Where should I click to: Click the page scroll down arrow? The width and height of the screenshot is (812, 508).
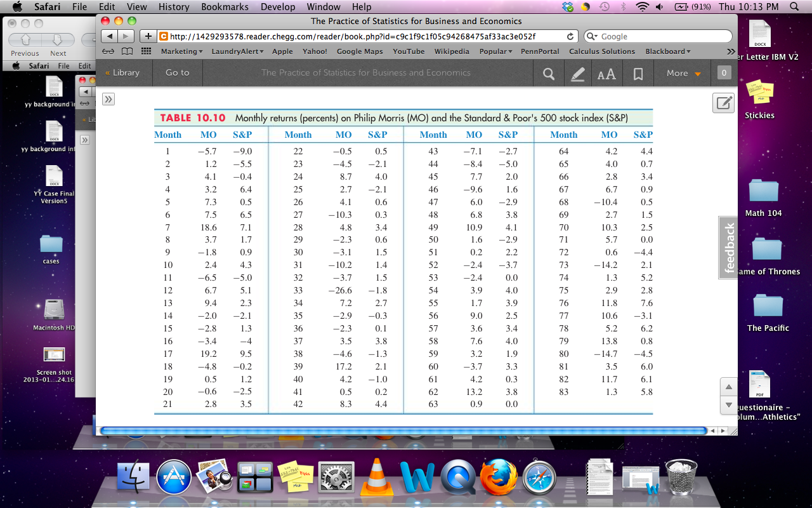click(729, 405)
